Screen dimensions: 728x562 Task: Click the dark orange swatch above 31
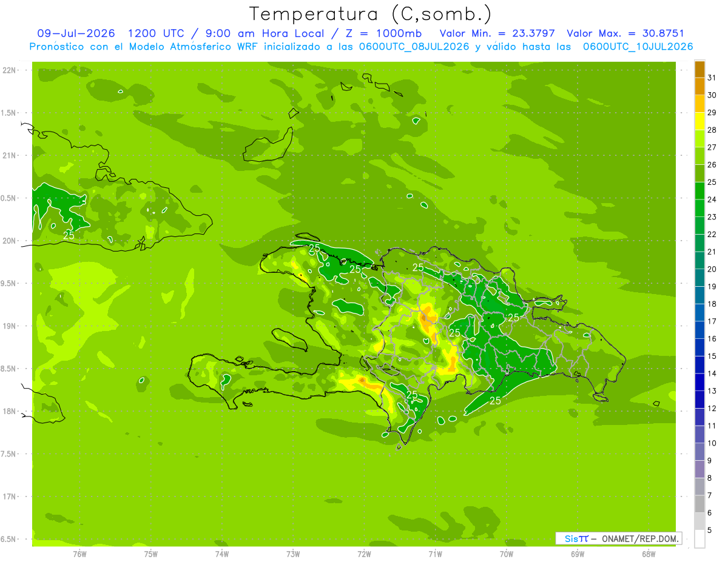click(699, 69)
